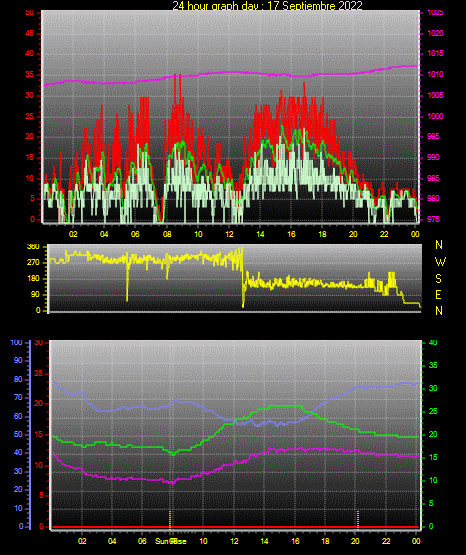466x555 pixels.
Task: Click the compass label "W"
Action: point(440,262)
